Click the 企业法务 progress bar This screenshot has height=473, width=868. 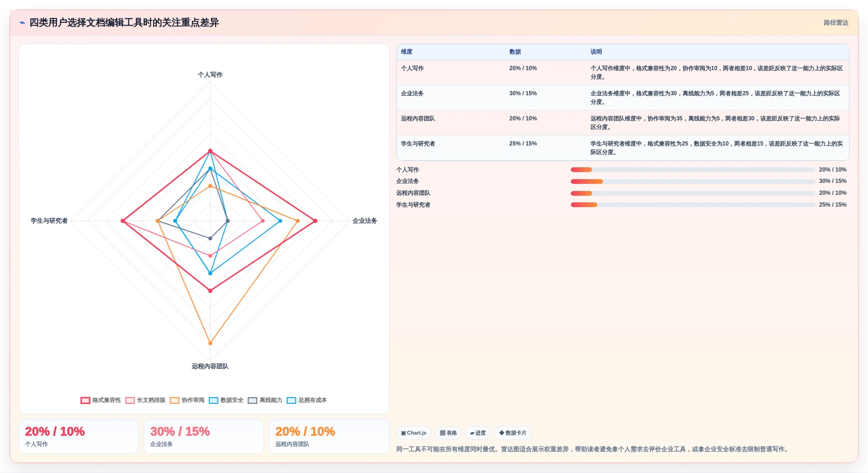click(693, 182)
